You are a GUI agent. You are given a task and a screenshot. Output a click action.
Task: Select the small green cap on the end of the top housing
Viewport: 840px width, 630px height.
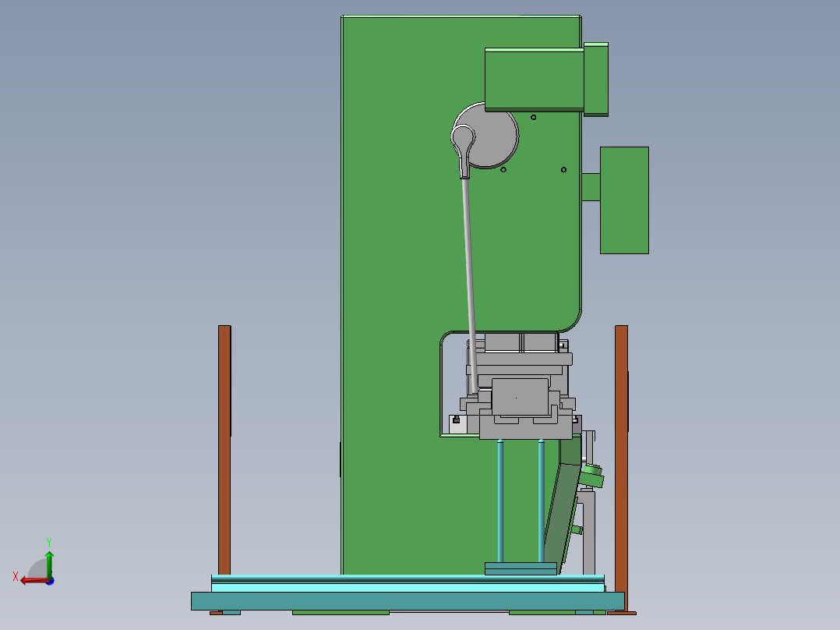(596, 79)
